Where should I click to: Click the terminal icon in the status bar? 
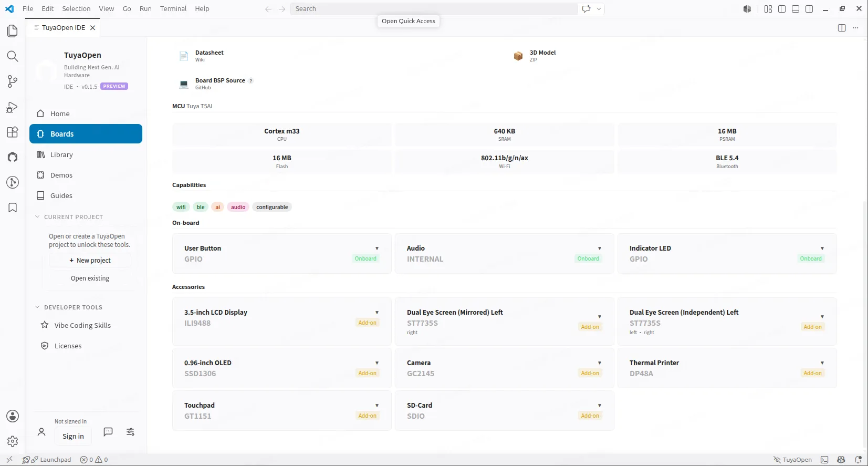tap(824, 460)
